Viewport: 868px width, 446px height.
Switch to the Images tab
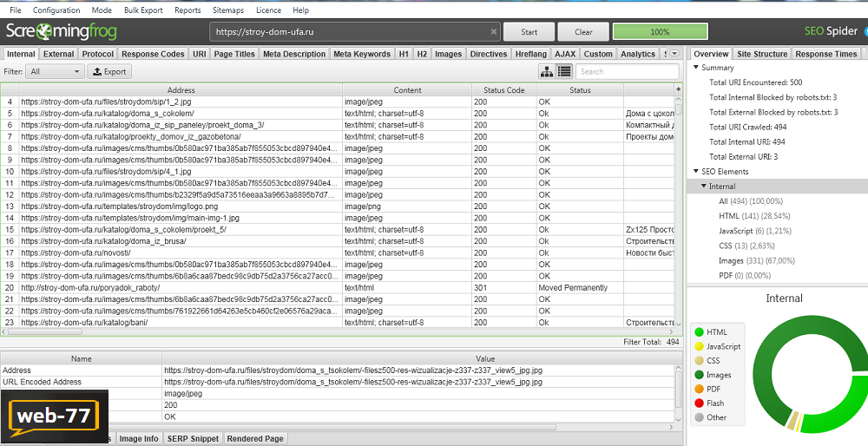coord(449,54)
